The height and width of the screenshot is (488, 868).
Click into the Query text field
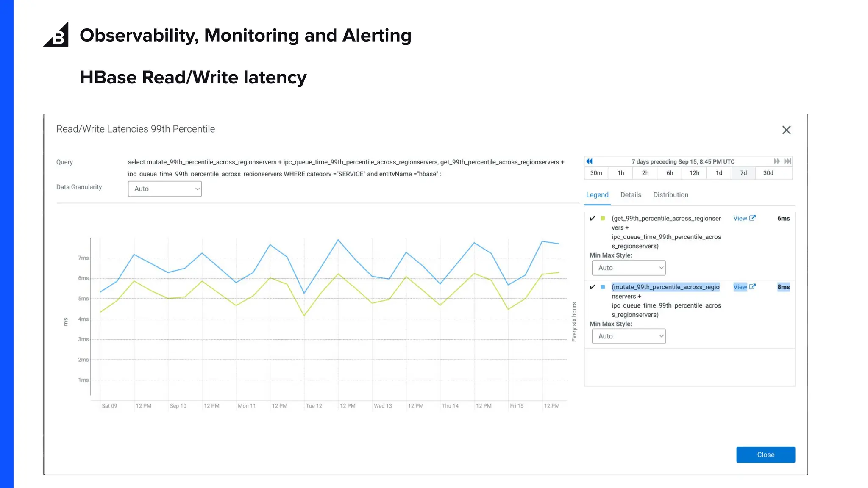tap(346, 167)
